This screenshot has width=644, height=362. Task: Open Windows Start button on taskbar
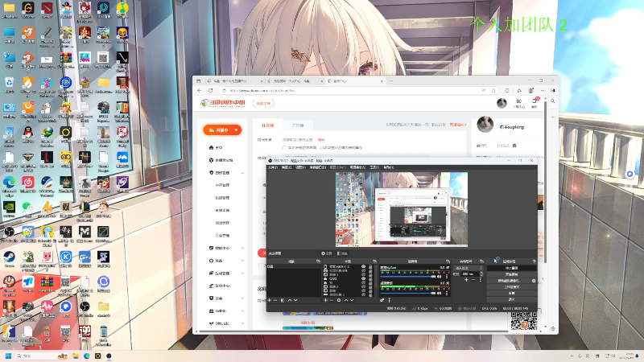[8, 356]
